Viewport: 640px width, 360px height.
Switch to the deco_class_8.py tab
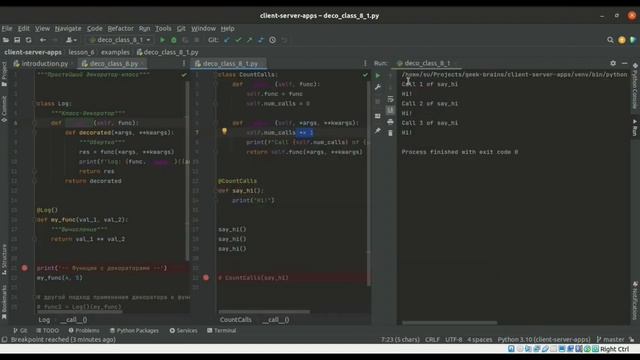(113, 64)
